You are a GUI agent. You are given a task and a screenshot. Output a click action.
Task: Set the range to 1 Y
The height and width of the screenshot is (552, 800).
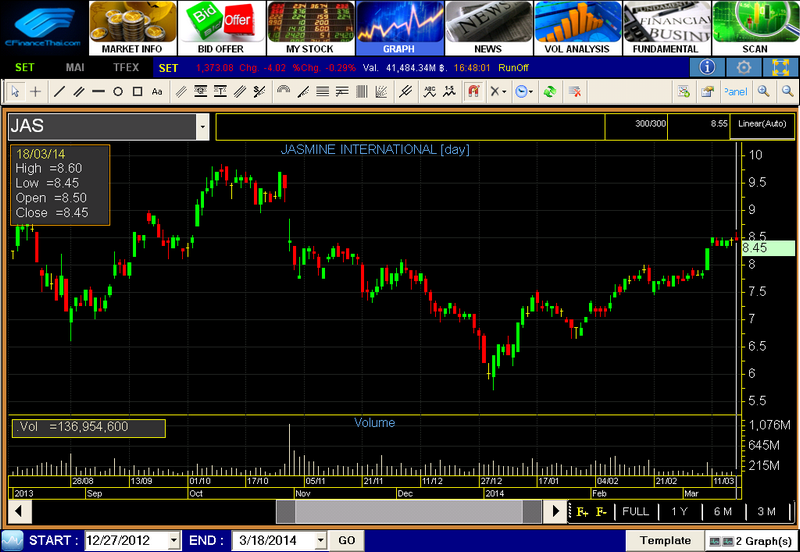click(679, 512)
